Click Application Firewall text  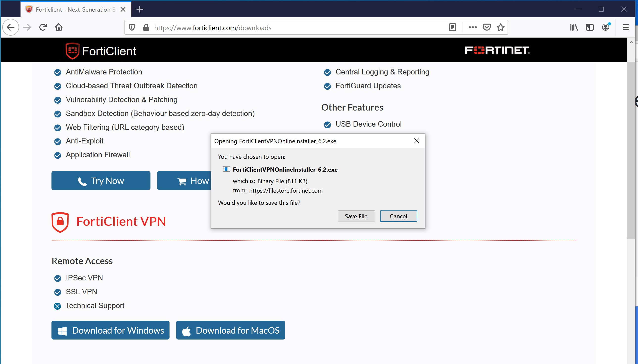point(98,155)
